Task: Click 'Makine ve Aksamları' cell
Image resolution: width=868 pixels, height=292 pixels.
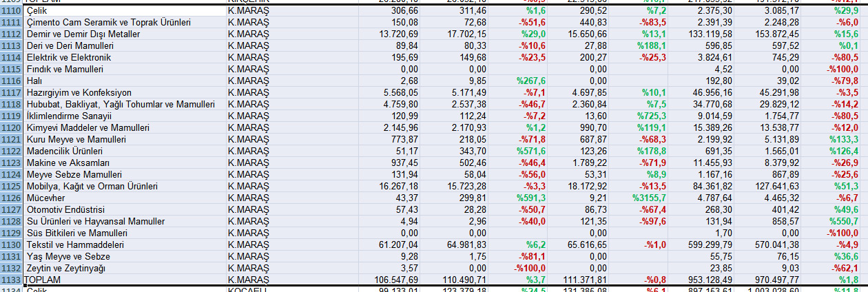Action: 125,163
